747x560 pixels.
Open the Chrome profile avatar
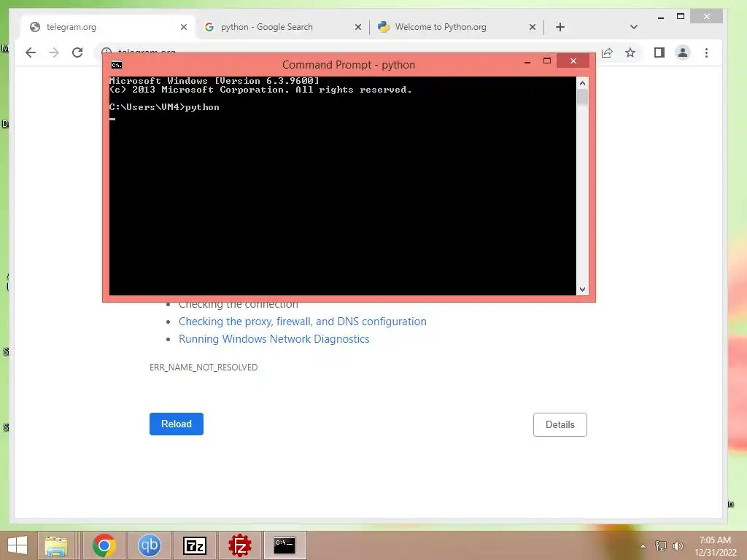(x=683, y=52)
